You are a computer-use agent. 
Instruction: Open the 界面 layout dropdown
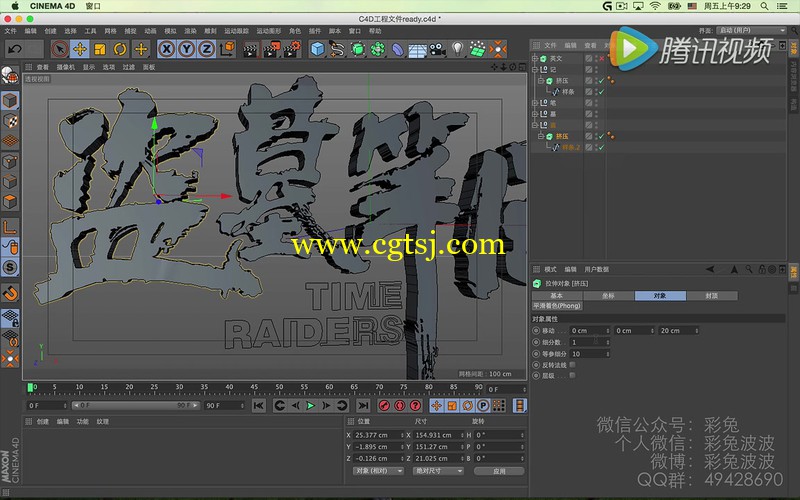(x=751, y=31)
